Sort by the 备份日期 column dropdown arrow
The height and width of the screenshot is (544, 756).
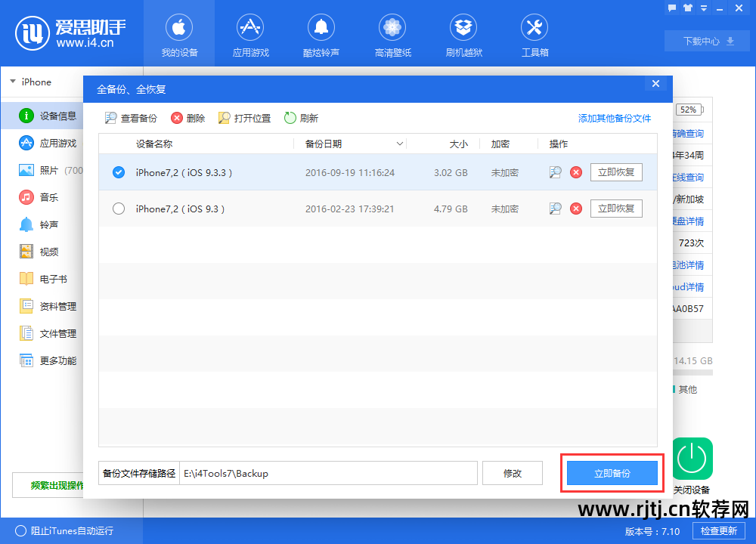400,144
